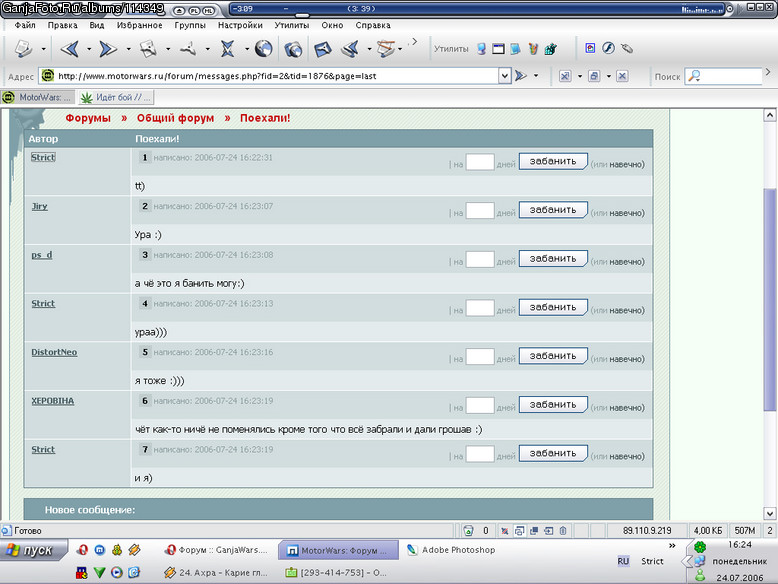Viewport: 778px width, 584px height.
Task: Click the first Утилиты bar icon
Action: [481, 49]
